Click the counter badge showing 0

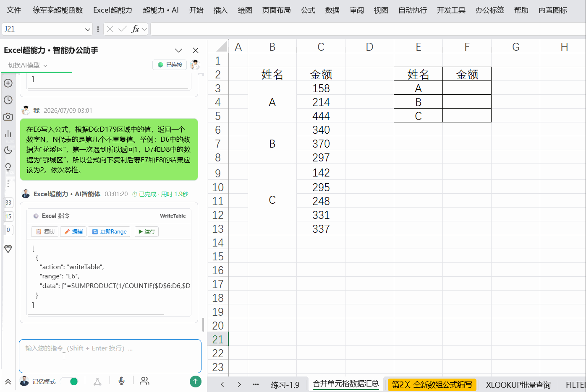coord(8,230)
